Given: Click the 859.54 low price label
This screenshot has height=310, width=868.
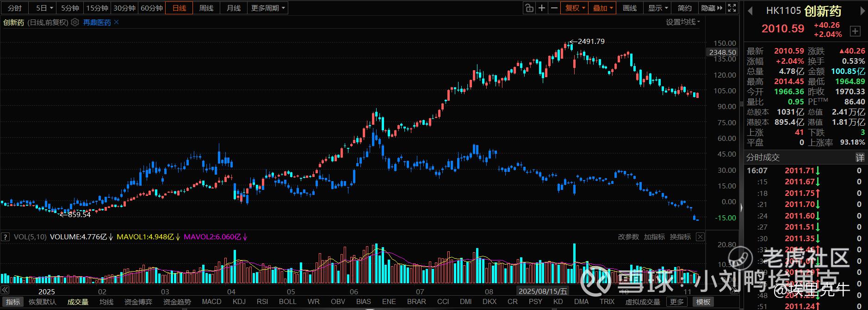Looking at the screenshot, I should click(80, 214).
